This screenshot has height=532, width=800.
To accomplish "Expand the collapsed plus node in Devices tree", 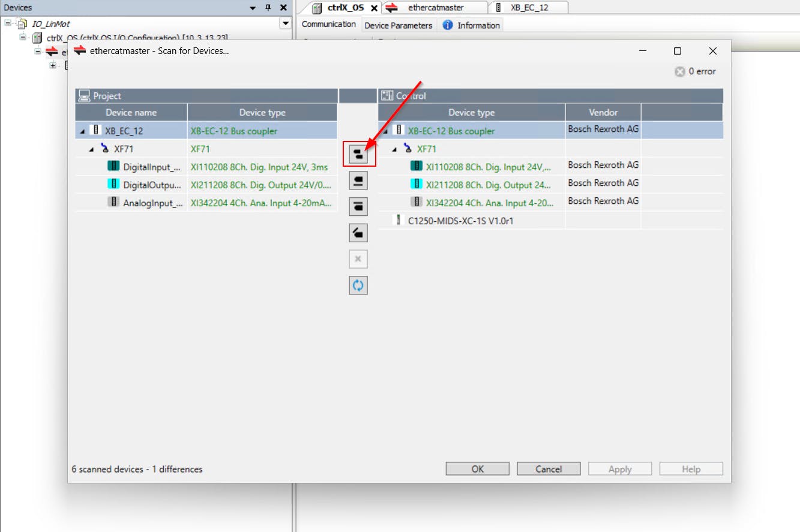I will click(x=53, y=65).
